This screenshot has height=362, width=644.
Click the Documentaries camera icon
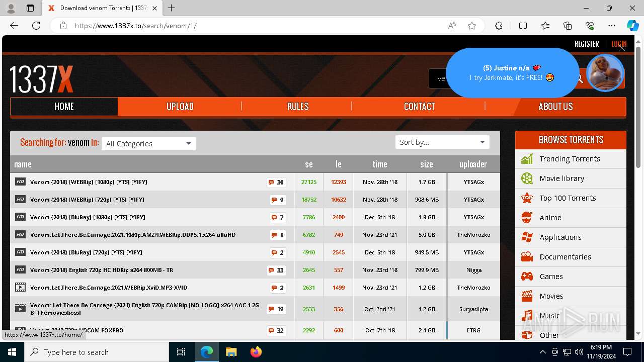coord(527,257)
